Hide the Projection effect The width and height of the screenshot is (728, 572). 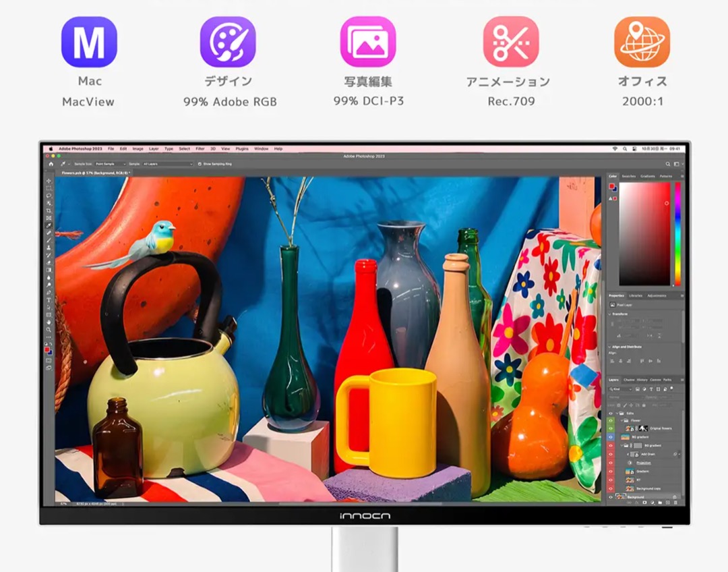611,463
